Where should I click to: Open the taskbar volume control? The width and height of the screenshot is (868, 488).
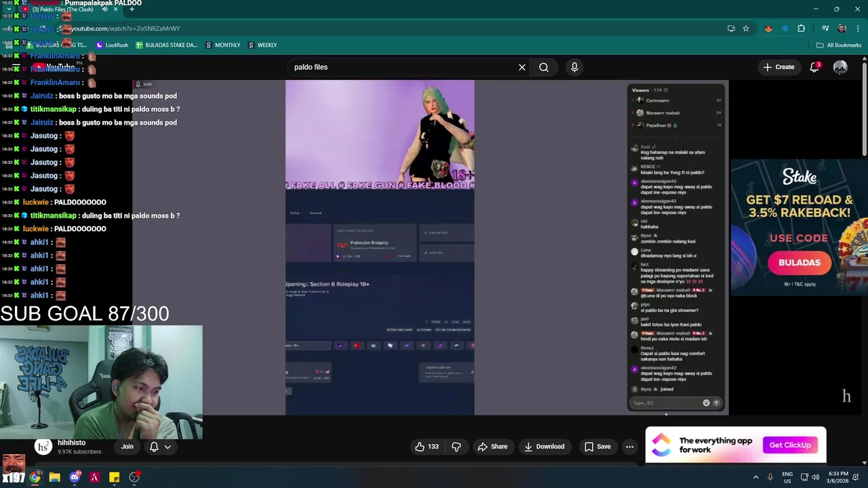coord(816,477)
